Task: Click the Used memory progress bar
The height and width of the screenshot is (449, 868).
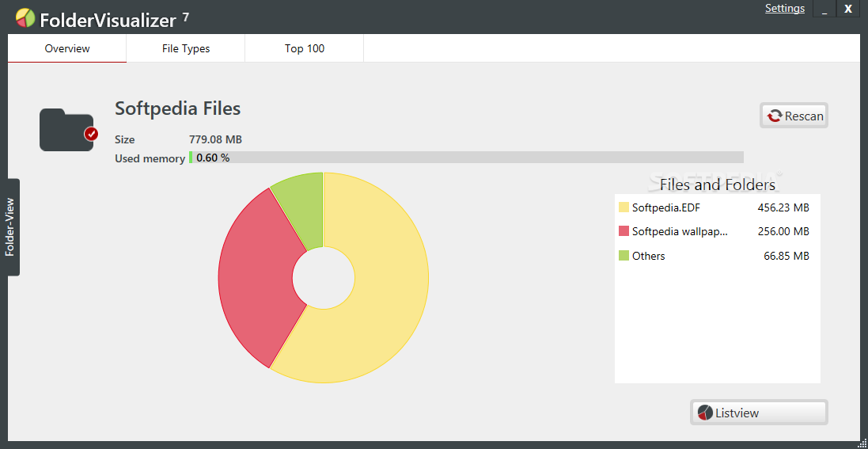Action: [x=466, y=158]
